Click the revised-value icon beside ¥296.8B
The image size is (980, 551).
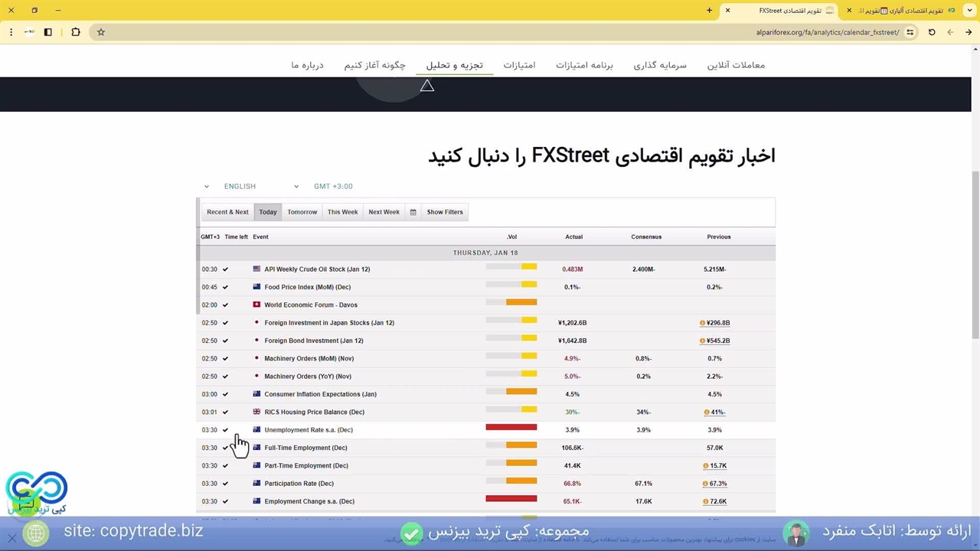click(x=702, y=323)
